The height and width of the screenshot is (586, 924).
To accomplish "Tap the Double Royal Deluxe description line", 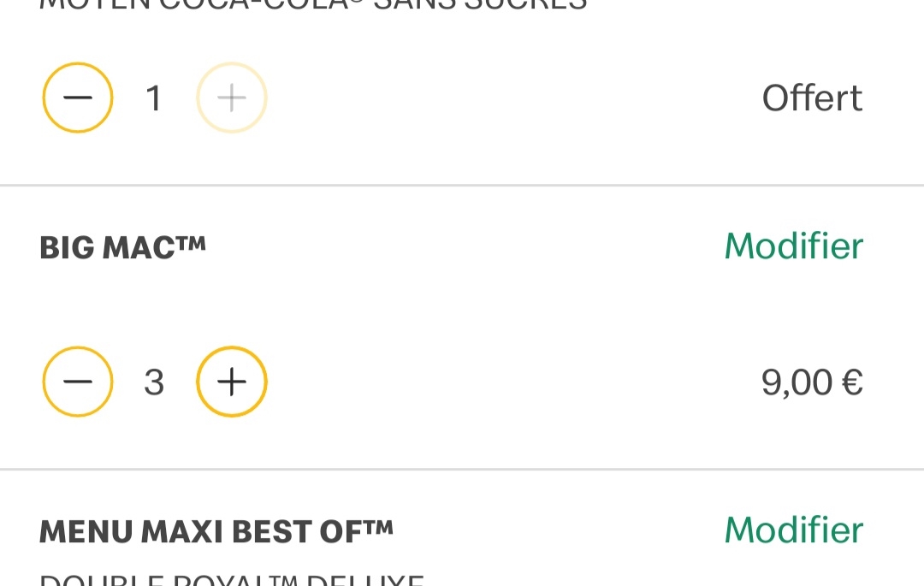I will click(231, 580).
